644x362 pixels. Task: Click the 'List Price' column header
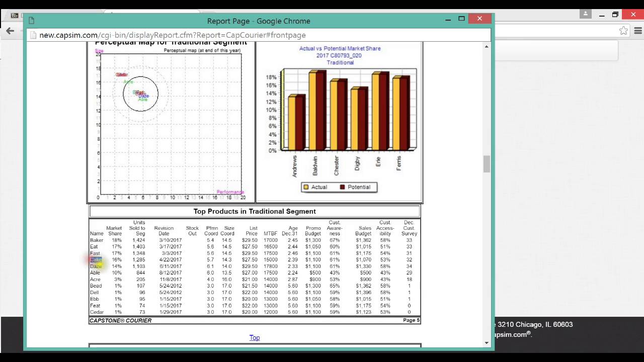(252, 231)
